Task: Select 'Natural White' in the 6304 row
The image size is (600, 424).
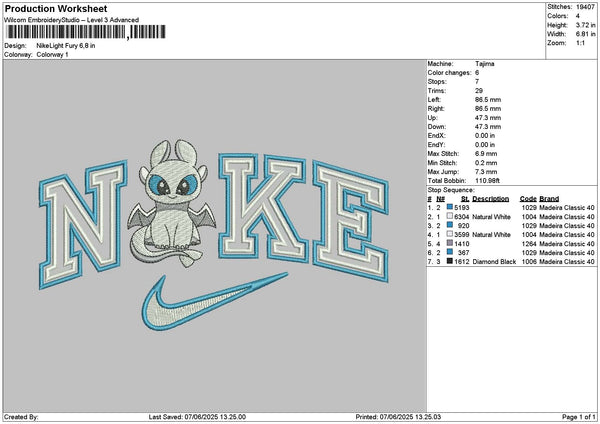Action: tap(491, 217)
